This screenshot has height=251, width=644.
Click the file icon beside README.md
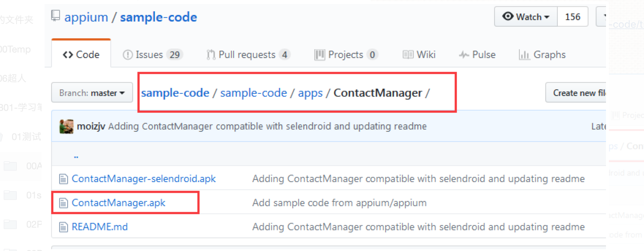click(x=64, y=227)
